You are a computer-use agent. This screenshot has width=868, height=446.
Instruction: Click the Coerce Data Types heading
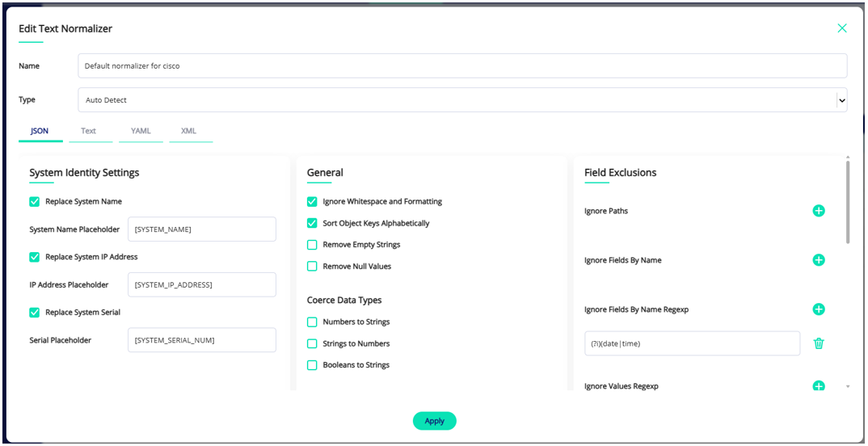pyautogui.click(x=344, y=301)
